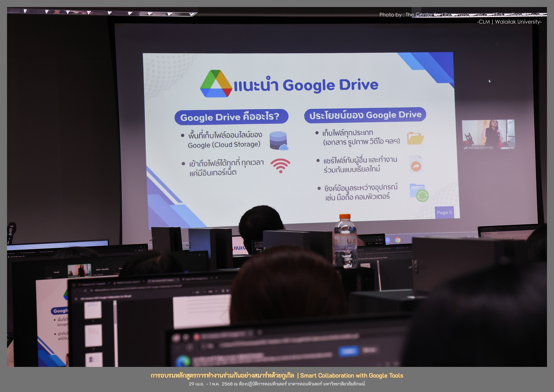Click the video call thumbnail on left monitor
Screen dimensions: 554x392
(79, 271)
